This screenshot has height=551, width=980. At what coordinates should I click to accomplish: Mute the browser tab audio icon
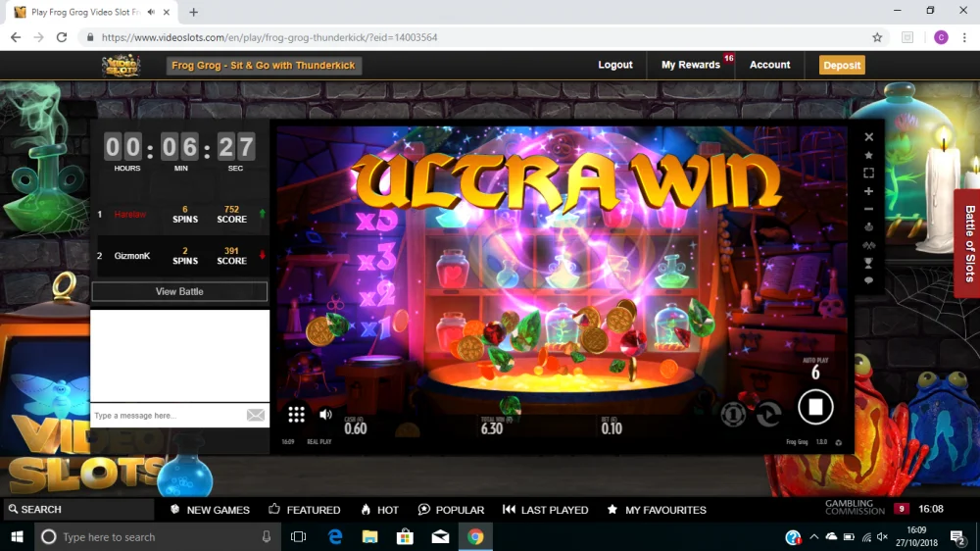pos(151,12)
